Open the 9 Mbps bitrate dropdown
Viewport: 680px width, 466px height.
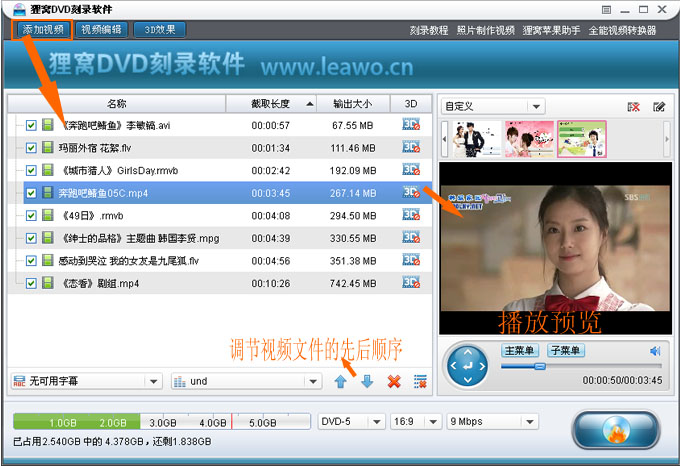point(491,422)
